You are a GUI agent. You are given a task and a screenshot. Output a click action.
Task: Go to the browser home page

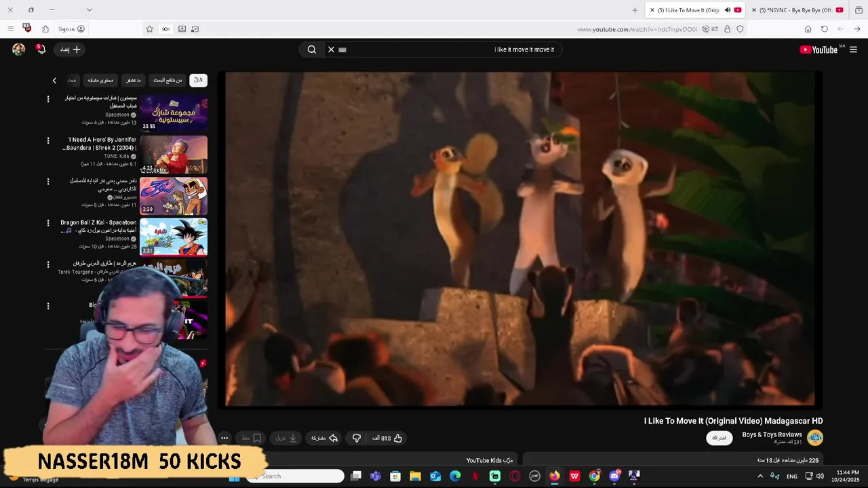point(808,29)
